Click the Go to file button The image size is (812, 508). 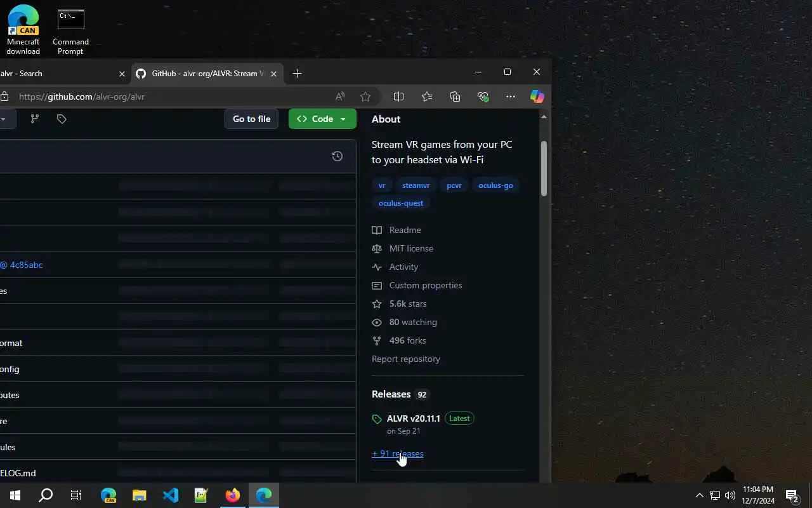point(251,119)
